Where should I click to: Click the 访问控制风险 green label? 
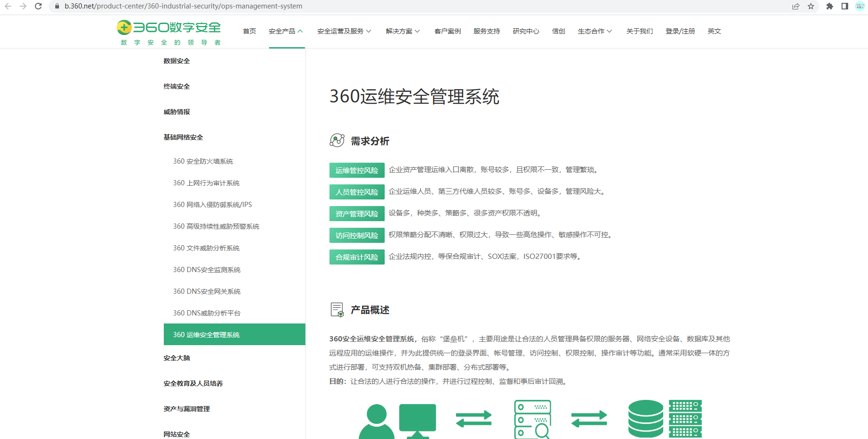(357, 235)
